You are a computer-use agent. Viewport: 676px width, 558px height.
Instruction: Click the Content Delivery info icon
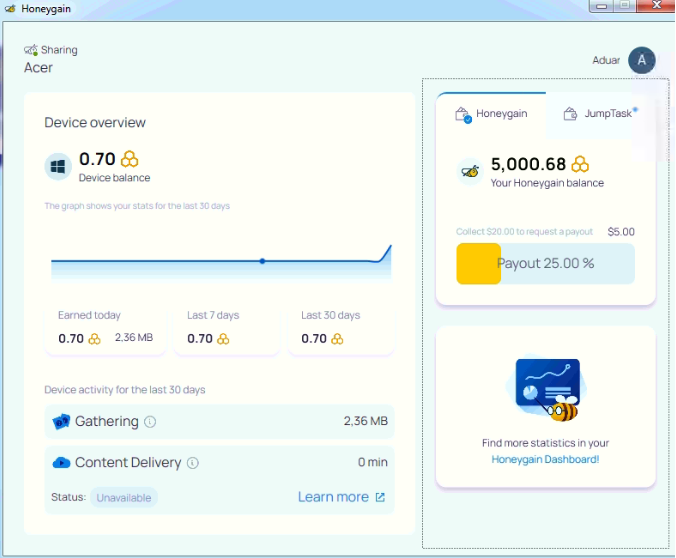pyautogui.click(x=193, y=463)
